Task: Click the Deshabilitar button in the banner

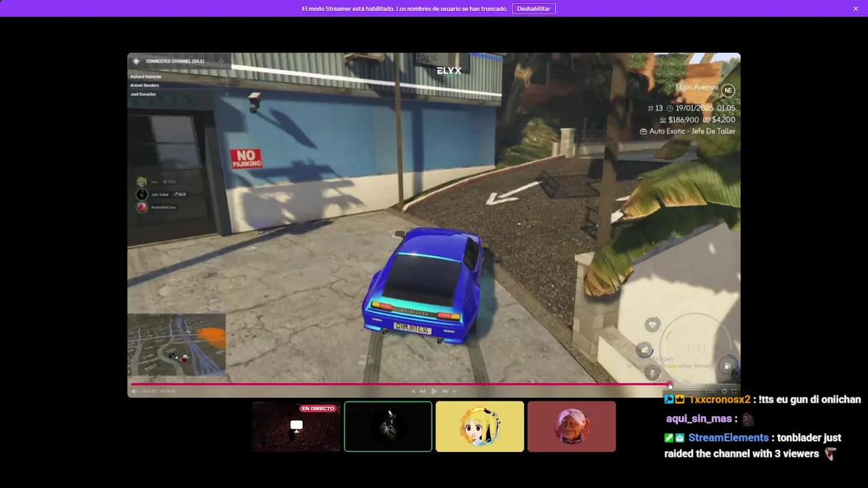Action: pyautogui.click(x=534, y=9)
